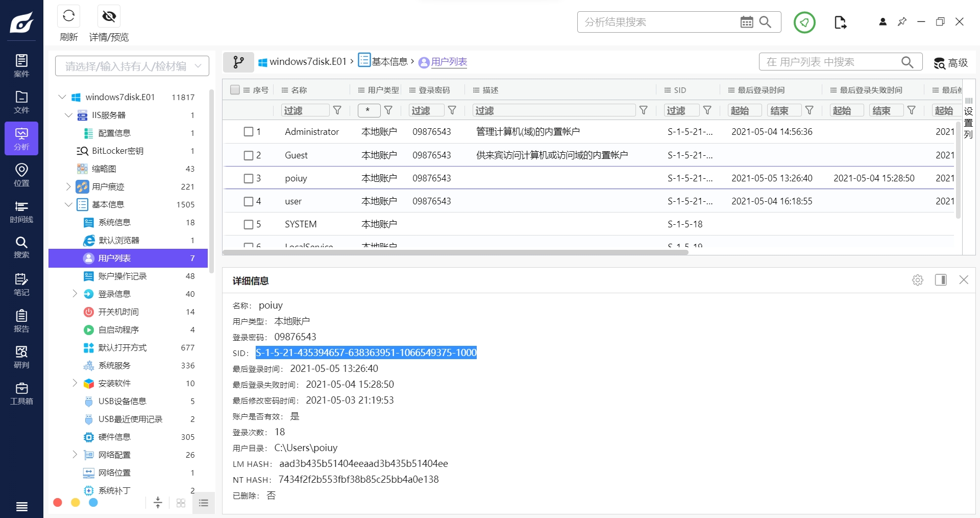Click the filter funnel for SID column
Viewport: 980px width, 518px height.
click(707, 110)
